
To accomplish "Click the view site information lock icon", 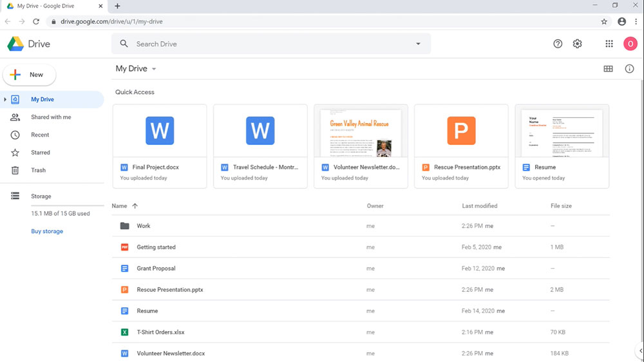I will [x=53, y=22].
